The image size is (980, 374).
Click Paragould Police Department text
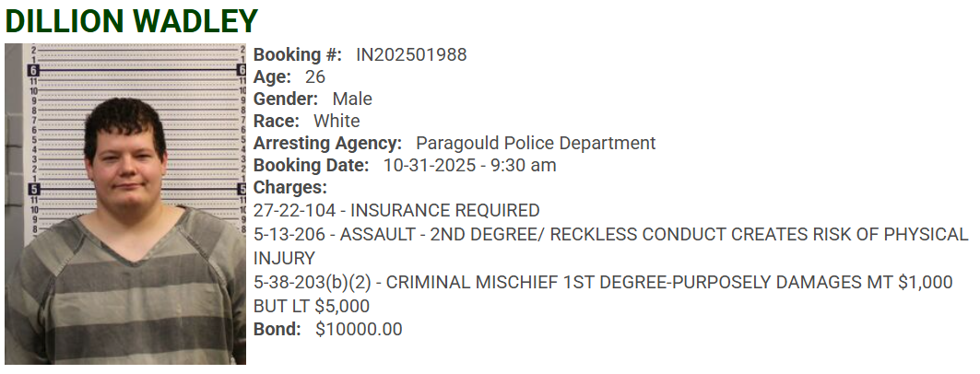pyautogui.click(x=536, y=143)
